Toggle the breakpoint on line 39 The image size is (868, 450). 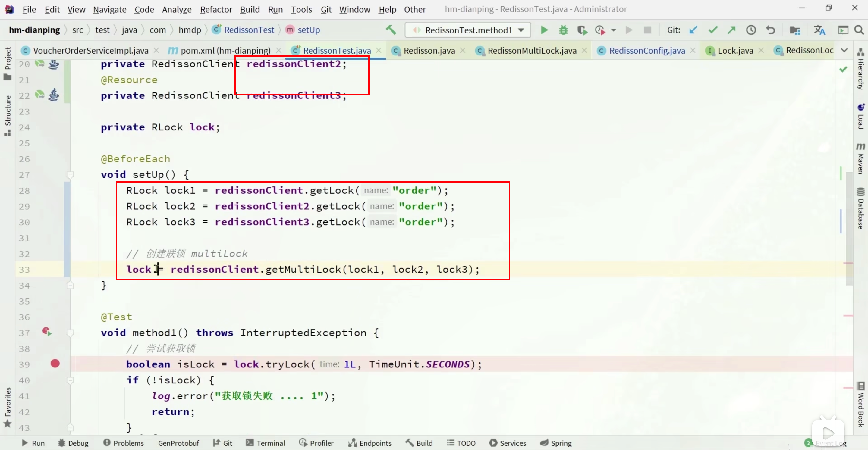[55, 364]
